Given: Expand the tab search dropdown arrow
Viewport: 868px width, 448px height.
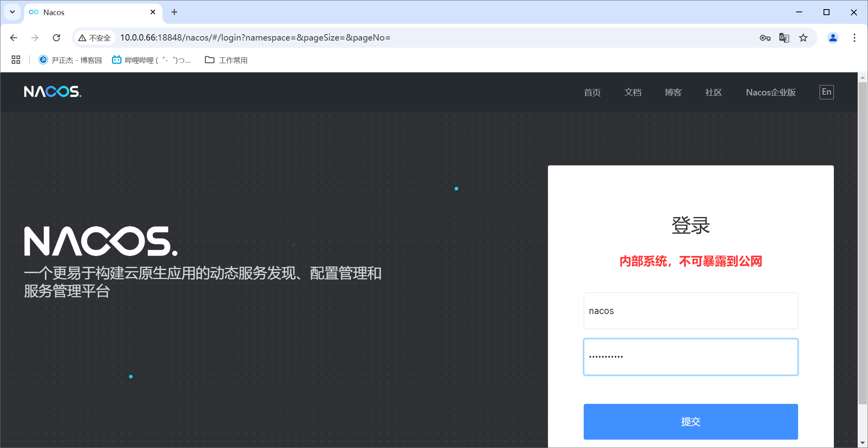Looking at the screenshot, I should tap(12, 12).
